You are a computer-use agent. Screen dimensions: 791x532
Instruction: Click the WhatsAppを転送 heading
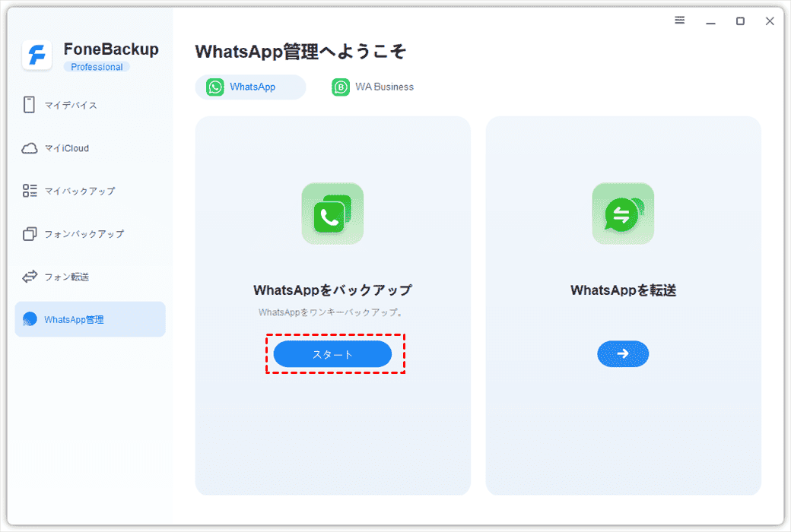click(x=623, y=290)
